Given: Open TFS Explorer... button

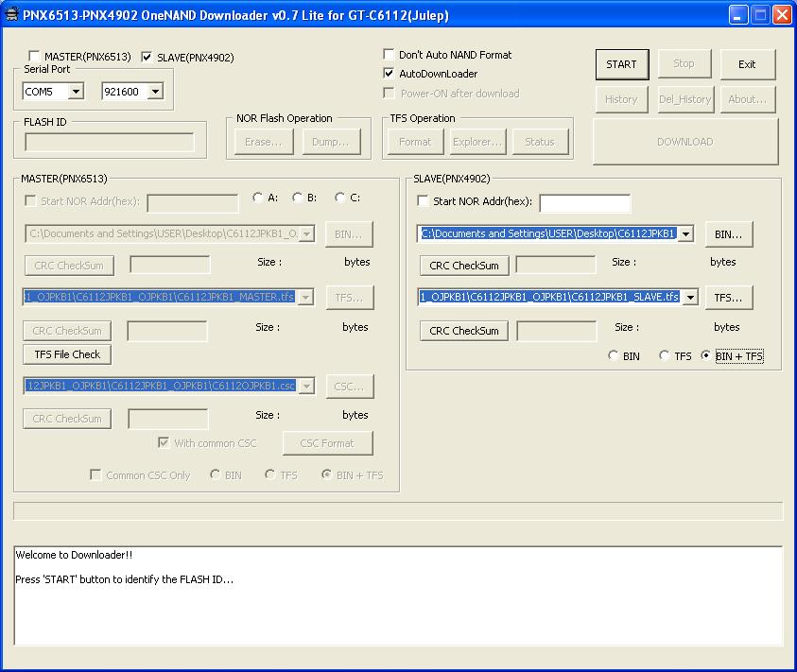Looking at the screenshot, I should pos(477,142).
